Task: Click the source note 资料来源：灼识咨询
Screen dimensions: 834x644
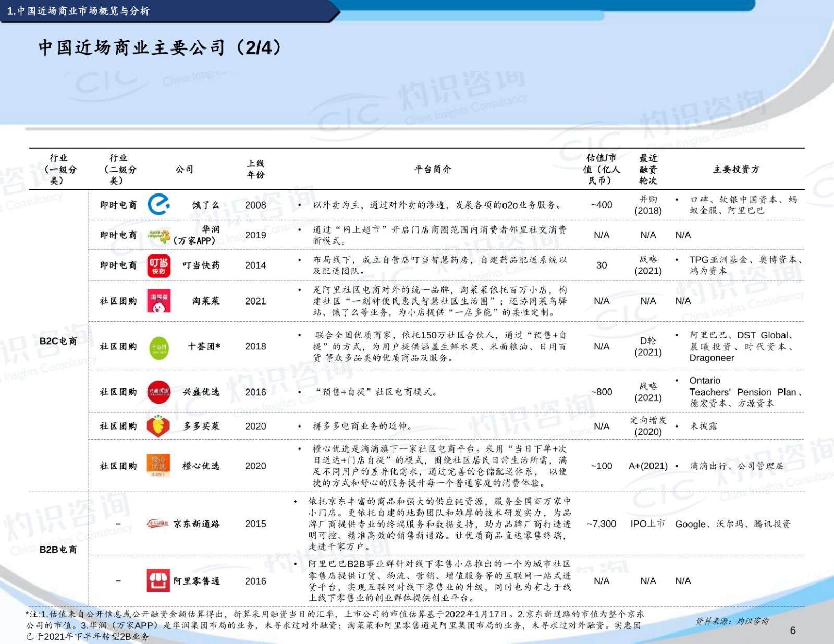Action: pyautogui.click(x=732, y=621)
